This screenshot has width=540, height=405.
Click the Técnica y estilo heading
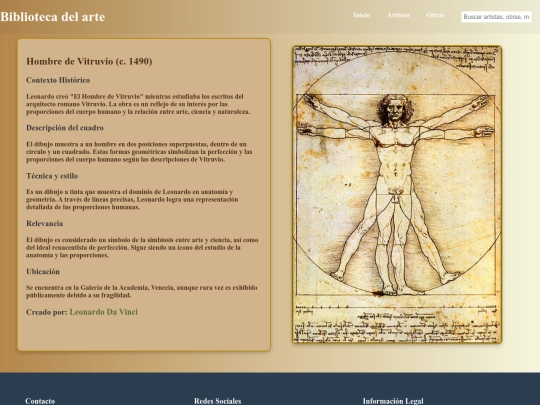52,176
